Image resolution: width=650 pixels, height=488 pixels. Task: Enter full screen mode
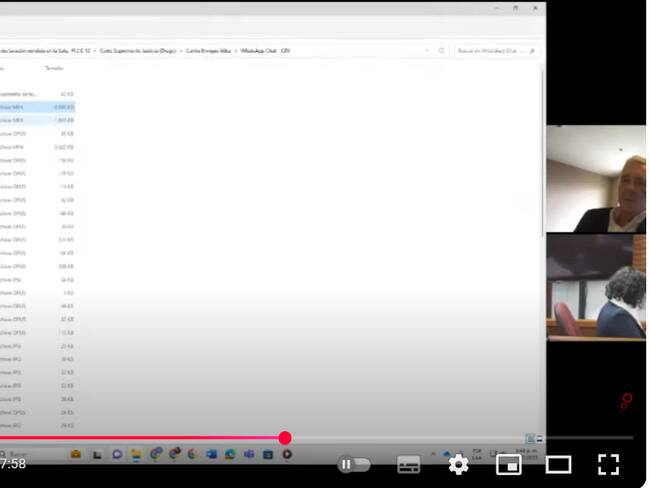[608, 464]
